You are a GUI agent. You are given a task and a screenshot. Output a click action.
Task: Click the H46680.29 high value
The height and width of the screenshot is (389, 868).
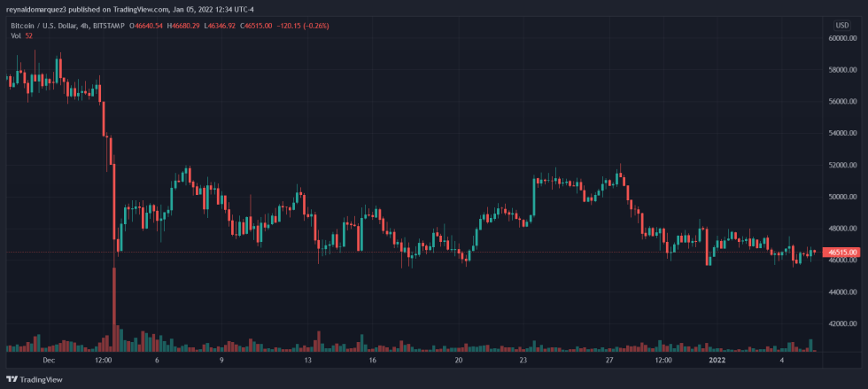tap(182, 26)
